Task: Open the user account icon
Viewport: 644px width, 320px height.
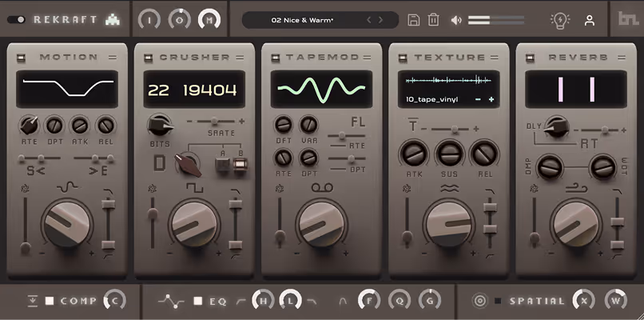Action: point(590,20)
